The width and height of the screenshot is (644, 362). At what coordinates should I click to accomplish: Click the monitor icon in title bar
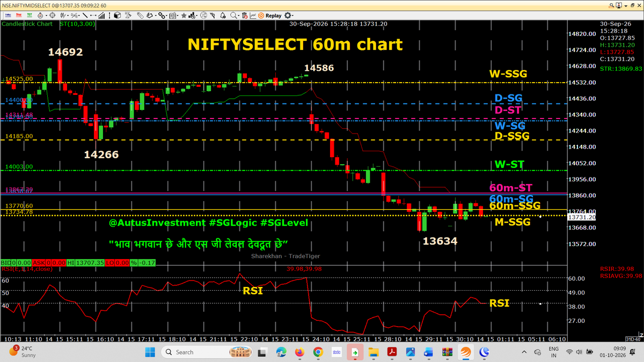click(x=619, y=5)
